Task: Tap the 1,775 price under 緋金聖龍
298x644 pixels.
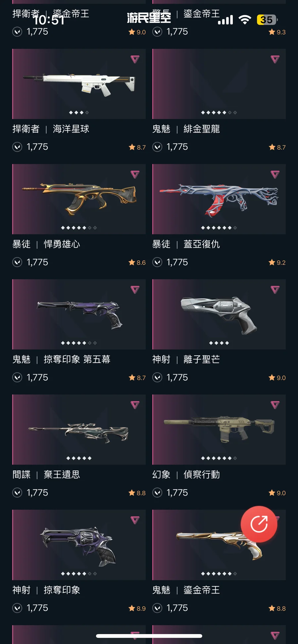Action: [x=177, y=147]
